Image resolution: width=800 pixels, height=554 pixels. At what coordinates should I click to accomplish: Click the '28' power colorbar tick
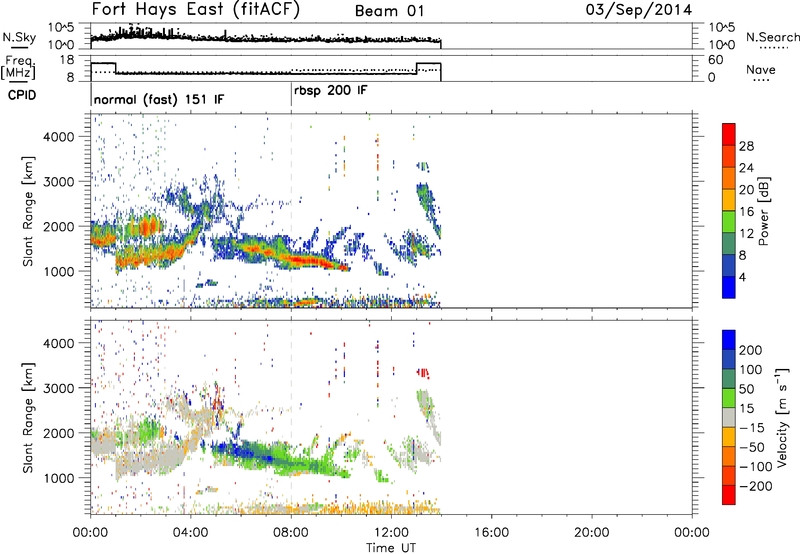tap(746, 146)
